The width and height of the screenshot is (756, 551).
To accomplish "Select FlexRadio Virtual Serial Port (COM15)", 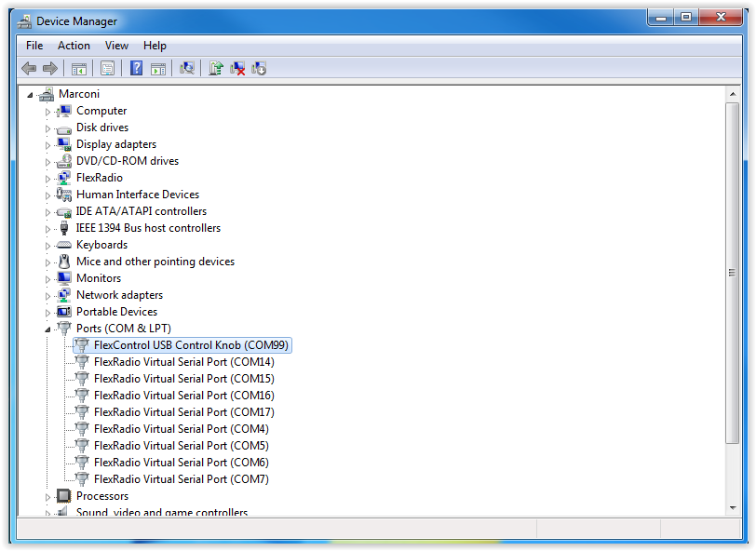I will point(184,379).
